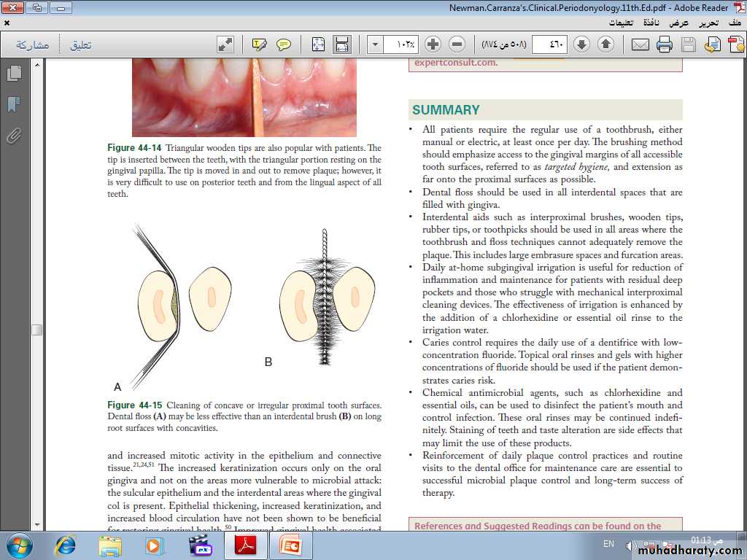
Task: Go to the next page with down arrow
Action: tap(581, 44)
